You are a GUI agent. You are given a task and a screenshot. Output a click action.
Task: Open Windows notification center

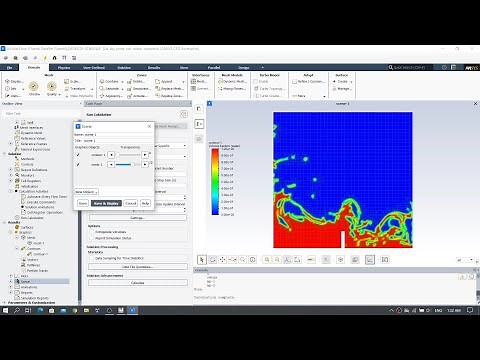pyautogui.click(x=470, y=310)
